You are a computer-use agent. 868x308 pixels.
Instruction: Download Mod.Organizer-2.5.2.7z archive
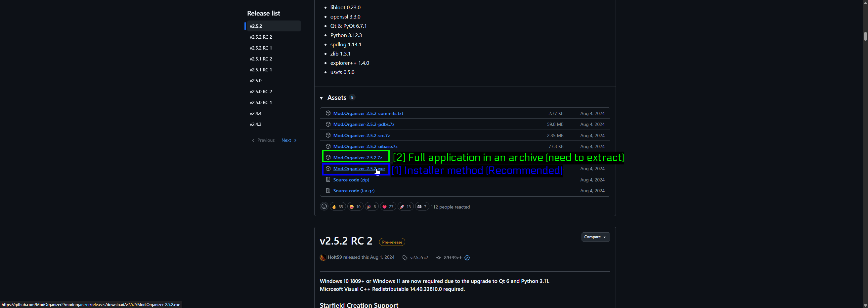pos(358,158)
